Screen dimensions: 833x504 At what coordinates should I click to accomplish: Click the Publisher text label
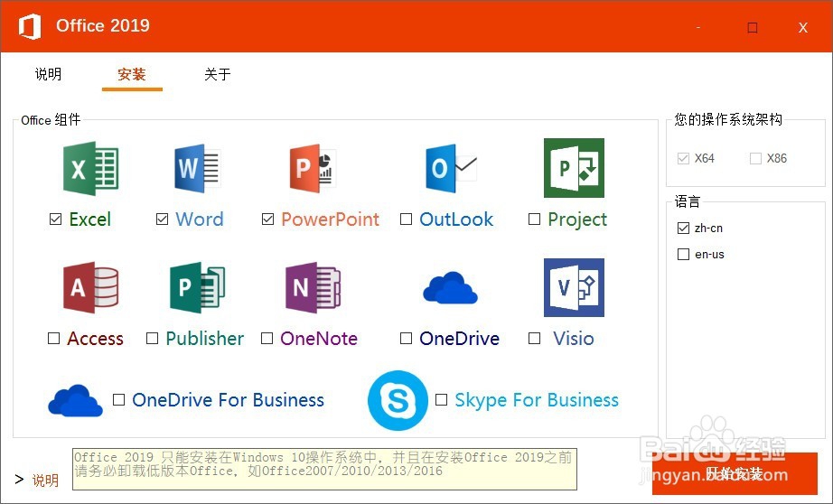tap(204, 339)
